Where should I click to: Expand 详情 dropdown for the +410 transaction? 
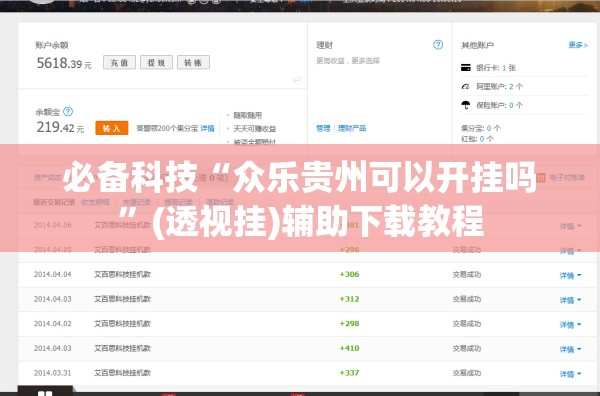coord(570,349)
